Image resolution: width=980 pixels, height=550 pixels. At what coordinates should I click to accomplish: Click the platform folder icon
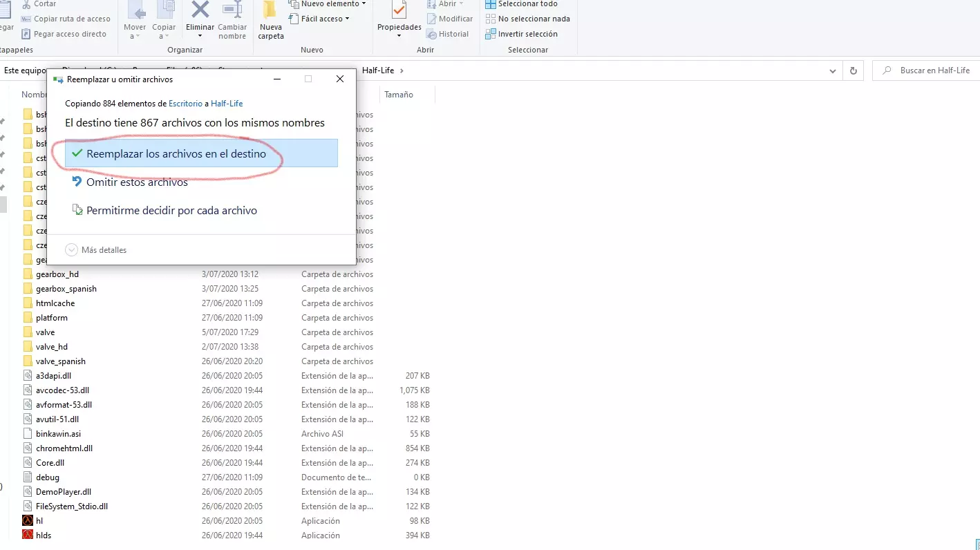coord(28,318)
